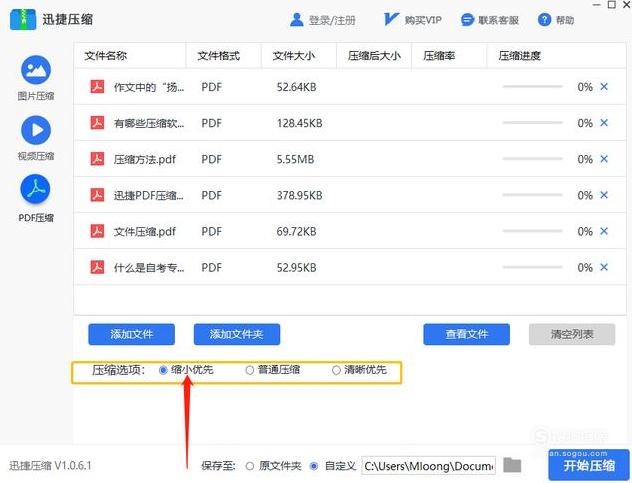Start compression with 开始压缩 button
Screen dimensions: 632x483
[x=589, y=465]
